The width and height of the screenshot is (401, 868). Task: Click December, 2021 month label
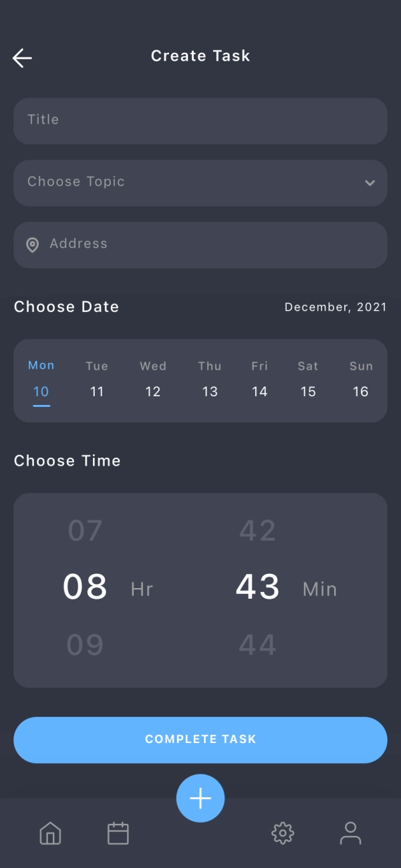coord(336,307)
